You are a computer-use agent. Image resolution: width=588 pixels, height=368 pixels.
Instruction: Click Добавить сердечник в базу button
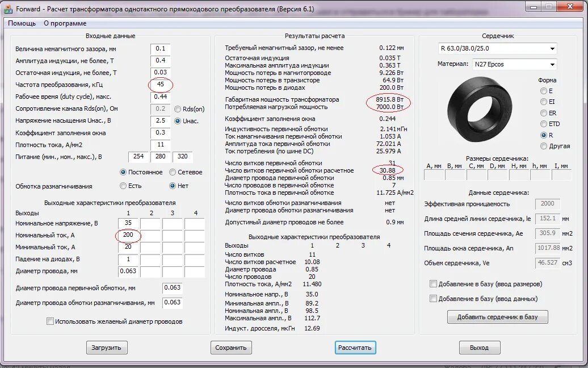(497, 317)
